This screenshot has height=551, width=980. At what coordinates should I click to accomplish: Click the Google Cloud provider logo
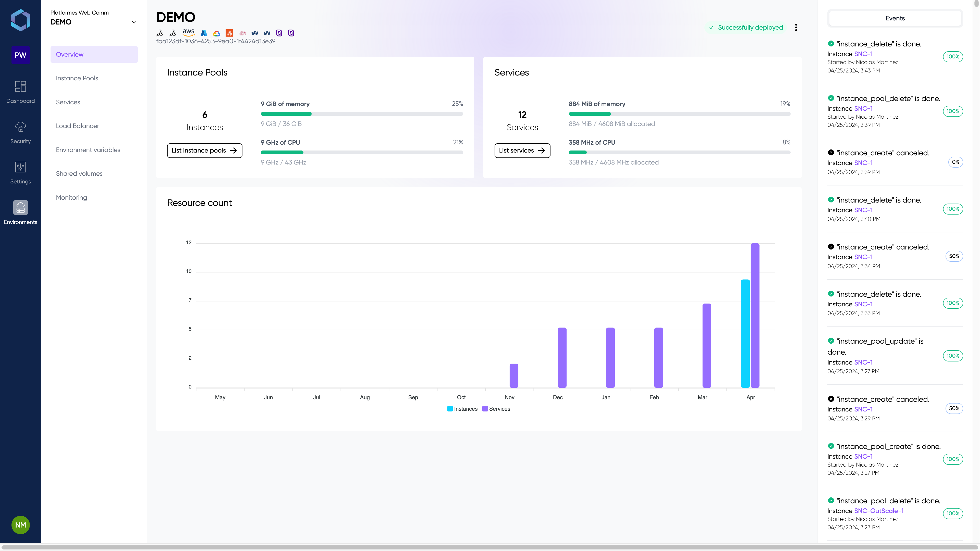point(216,33)
